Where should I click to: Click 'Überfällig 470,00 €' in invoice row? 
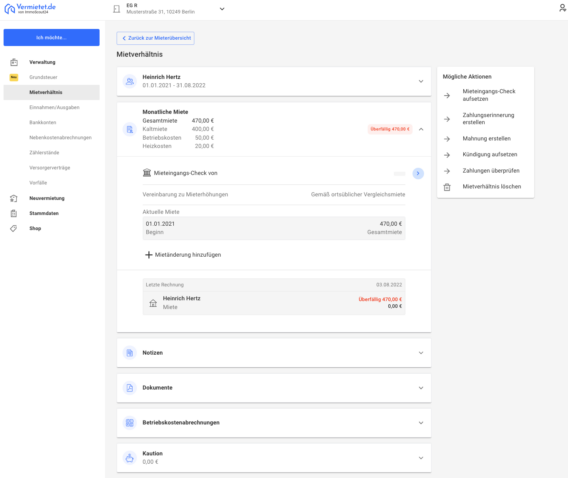click(x=380, y=299)
